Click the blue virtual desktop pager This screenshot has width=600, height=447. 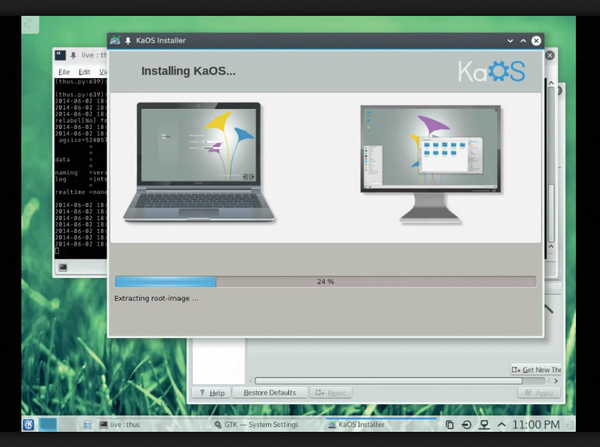(x=49, y=424)
